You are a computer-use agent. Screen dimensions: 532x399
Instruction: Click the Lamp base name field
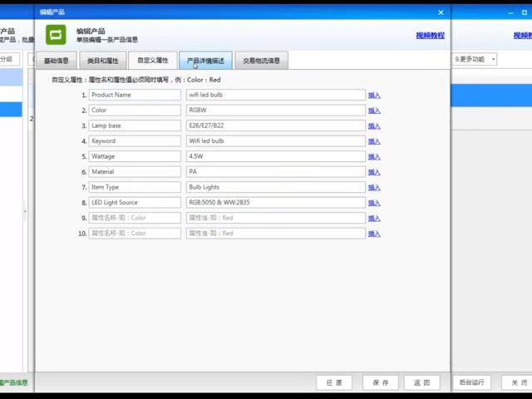135,126
